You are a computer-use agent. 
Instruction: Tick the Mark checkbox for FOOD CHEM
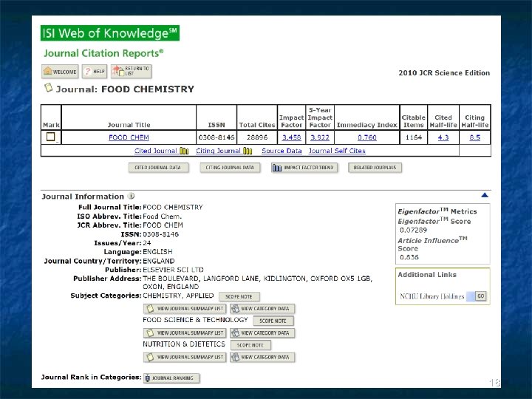50,137
